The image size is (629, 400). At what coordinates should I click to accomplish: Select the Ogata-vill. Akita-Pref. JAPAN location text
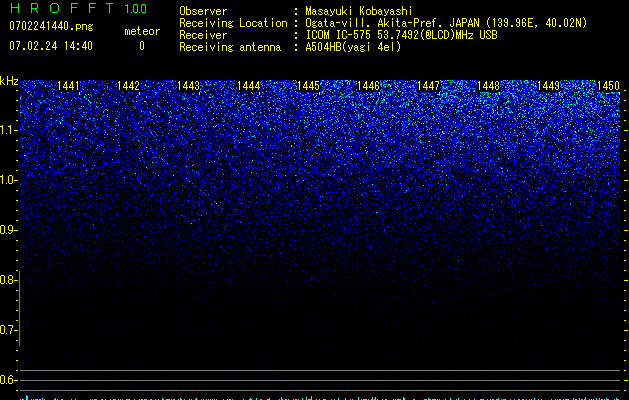(x=446, y=23)
